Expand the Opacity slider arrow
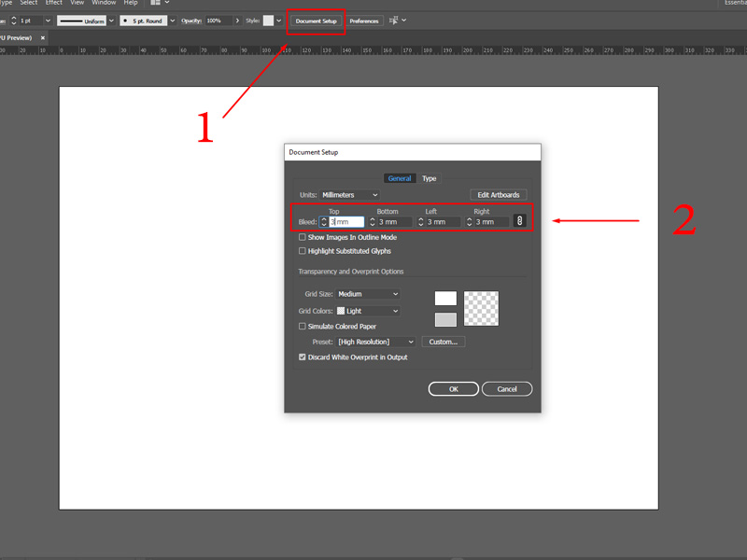This screenshot has width=747, height=560. click(237, 21)
